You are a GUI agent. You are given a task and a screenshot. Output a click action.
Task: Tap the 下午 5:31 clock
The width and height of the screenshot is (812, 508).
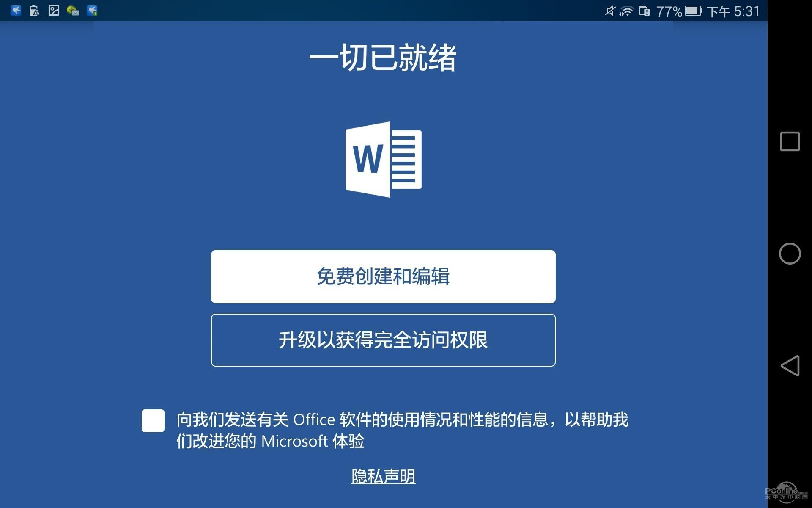click(733, 11)
